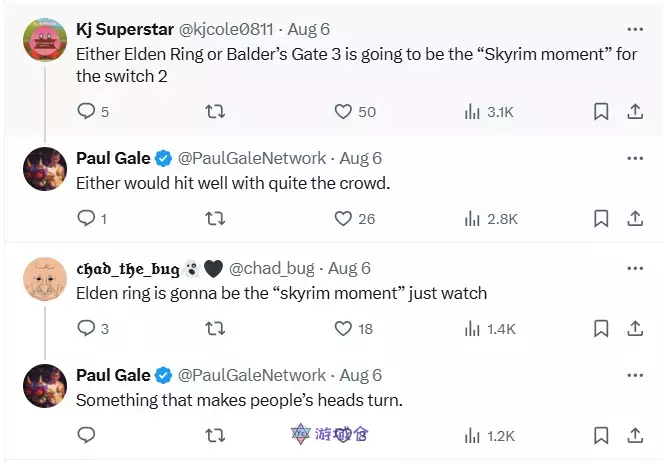The image size is (663, 463).
Task: Share the "heads turn" tweet
Action: (x=634, y=435)
